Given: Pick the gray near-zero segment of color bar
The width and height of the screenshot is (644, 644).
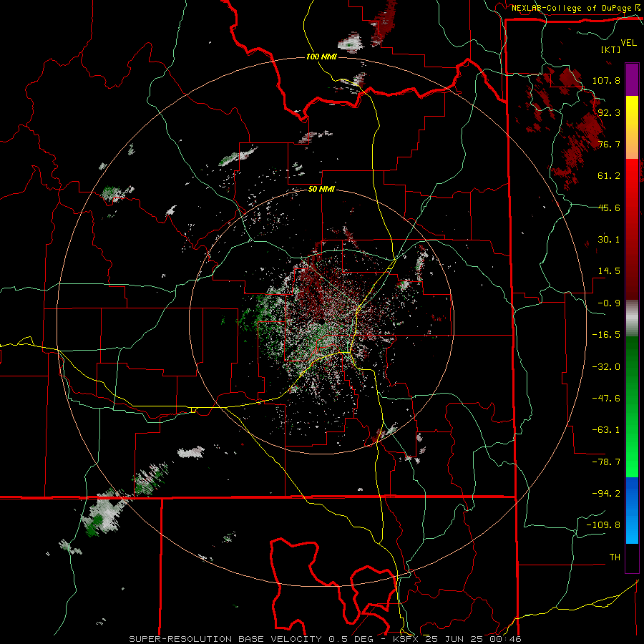Looking at the screenshot, I should 632,318.
